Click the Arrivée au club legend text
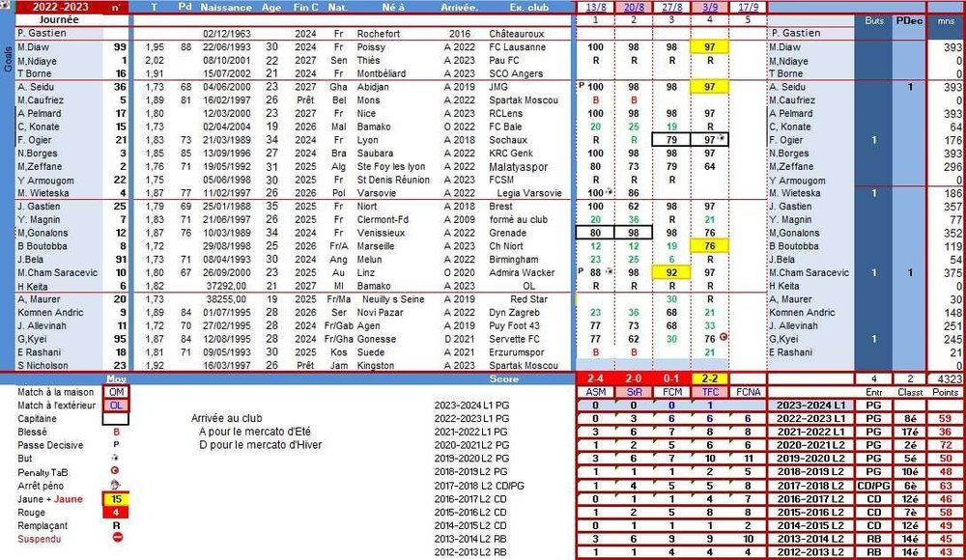 tap(226, 418)
